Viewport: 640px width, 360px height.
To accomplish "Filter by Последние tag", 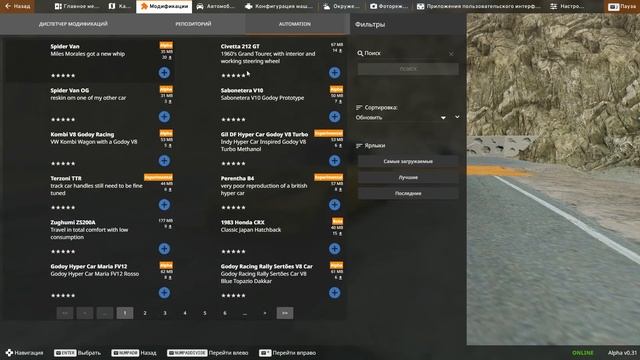I will click(x=408, y=193).
